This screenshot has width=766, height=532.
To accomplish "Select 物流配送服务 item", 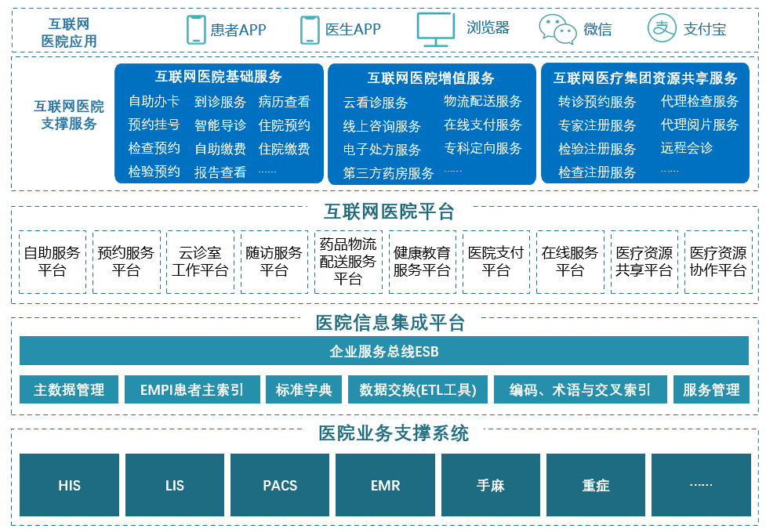I will click(x=483, y=102).
